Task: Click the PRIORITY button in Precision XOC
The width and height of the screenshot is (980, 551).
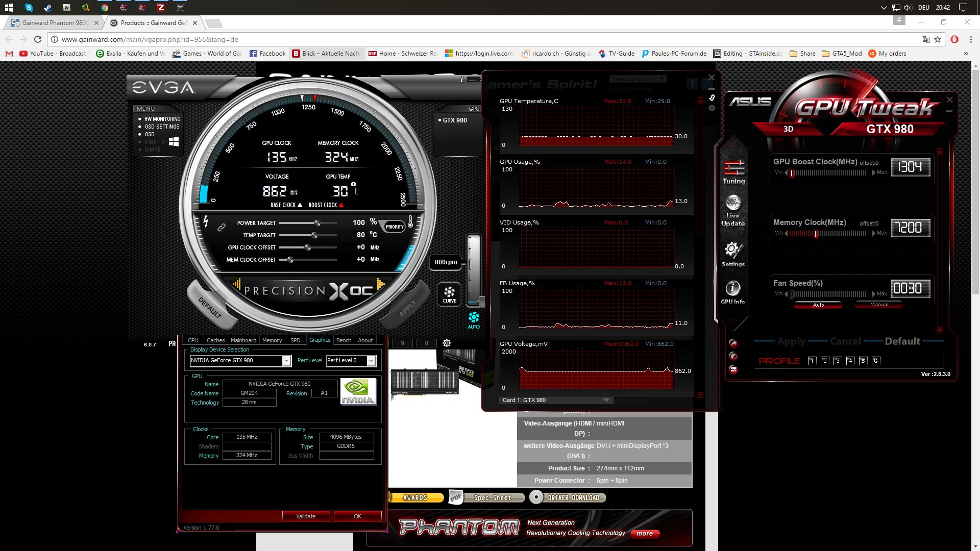Action: point(394,227)
